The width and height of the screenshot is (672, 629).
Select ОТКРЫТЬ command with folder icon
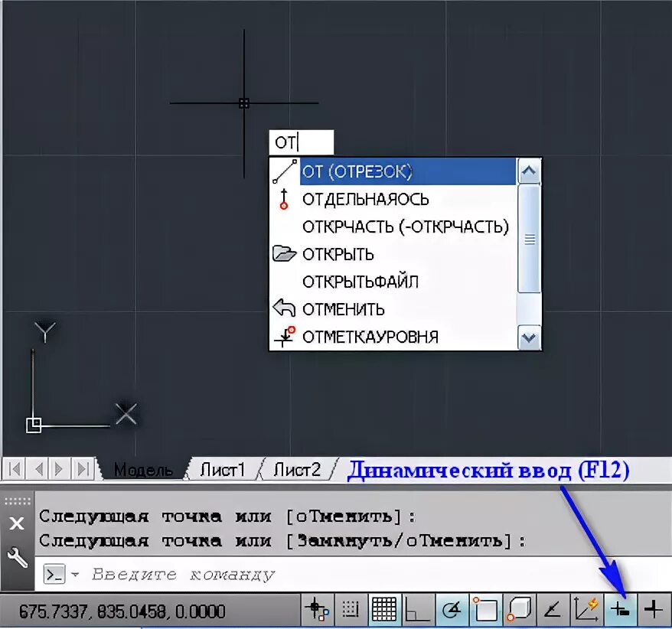[393, 254]
